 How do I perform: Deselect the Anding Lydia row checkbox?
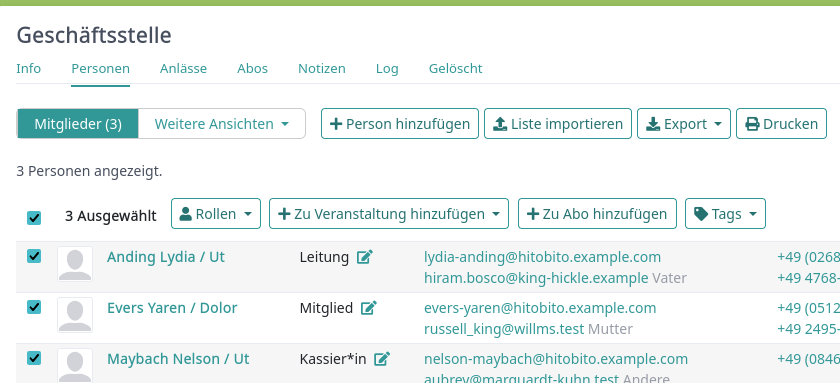pos(34,256)
